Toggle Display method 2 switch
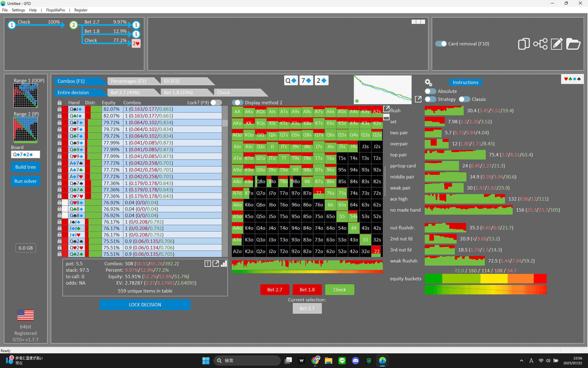The width and height of the screenshot is (588, 368). click(237, 103)
